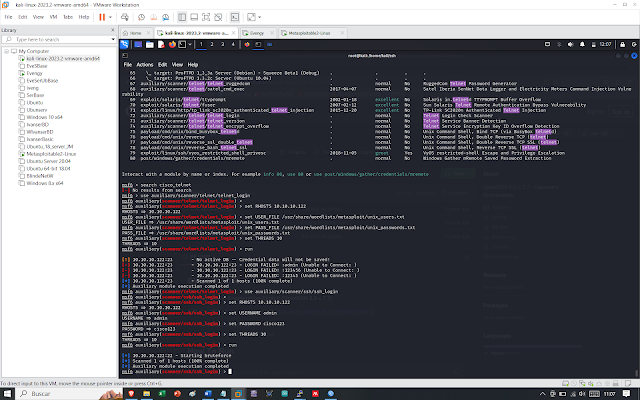
Task: Click Firefox window in Kali task list
Action: tap(247, 44)
